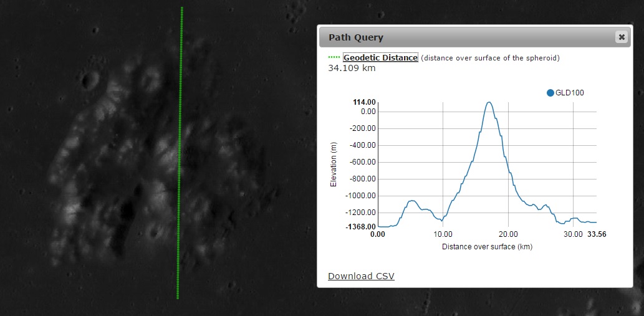Viewport: 644px width, 316px height.
Task: Select the 34.109 km distance value
Action: pyautogui.click(x=352, y=68)
